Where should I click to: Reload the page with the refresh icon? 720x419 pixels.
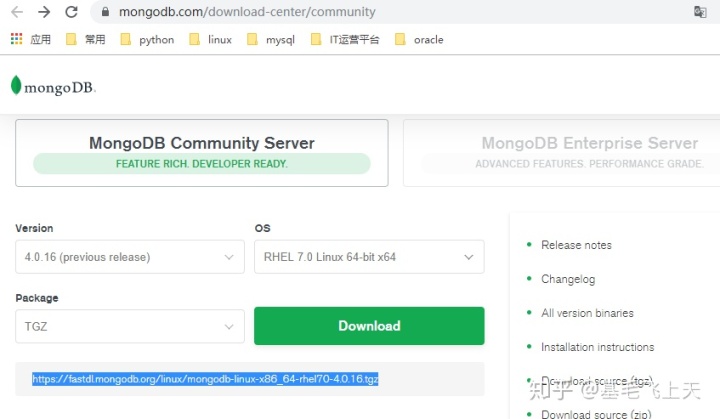71,12
